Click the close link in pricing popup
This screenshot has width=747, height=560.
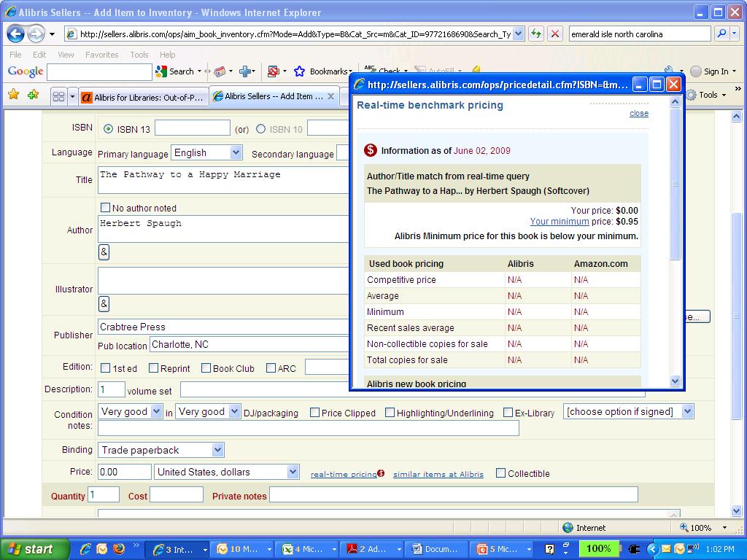coord(639,113)
